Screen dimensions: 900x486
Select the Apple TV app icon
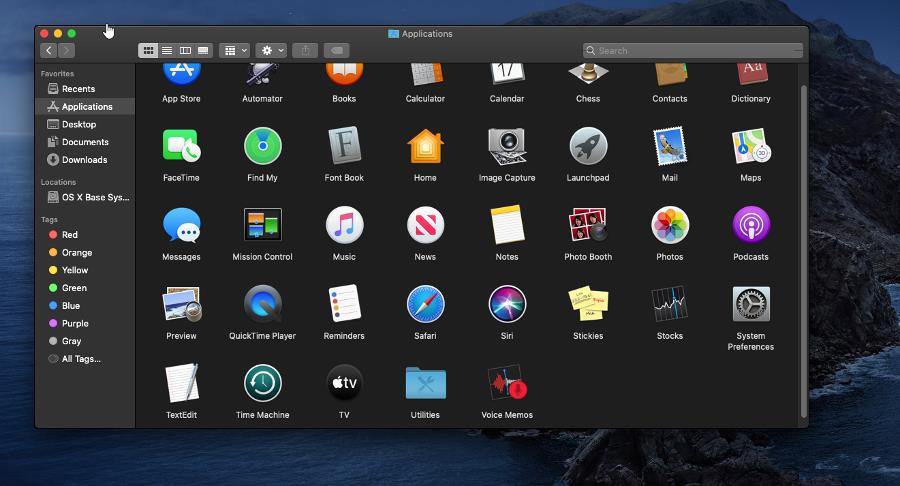[x=344, y=383]
